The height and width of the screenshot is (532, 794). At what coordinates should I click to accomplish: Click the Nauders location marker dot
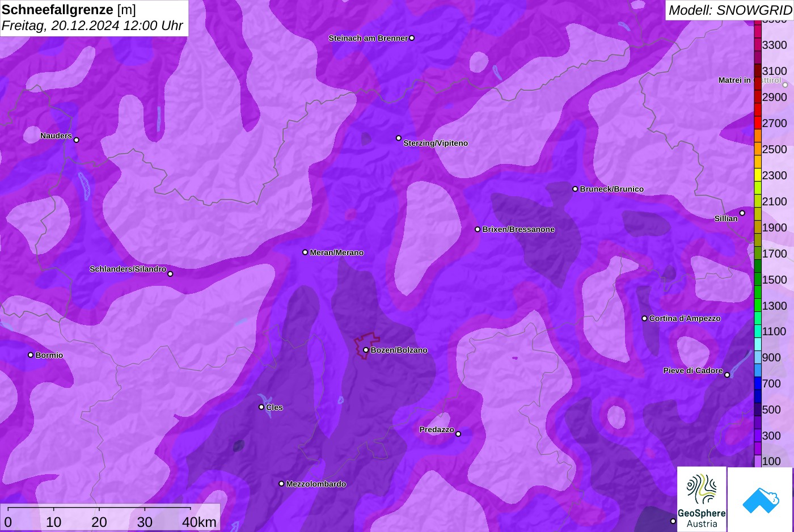click(77, 140)
